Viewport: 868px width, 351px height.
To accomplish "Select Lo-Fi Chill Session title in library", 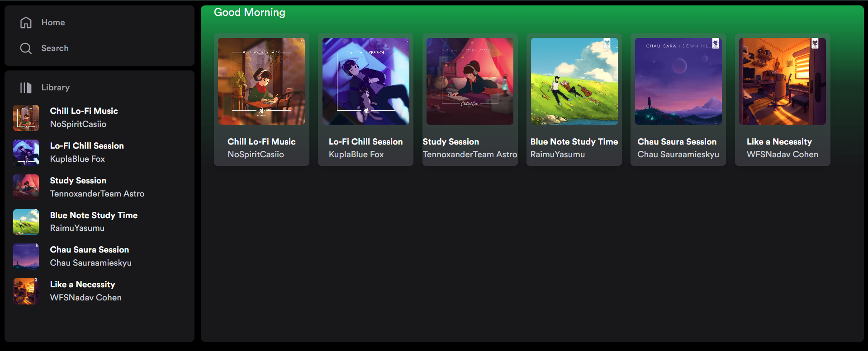I will [87, 146].
